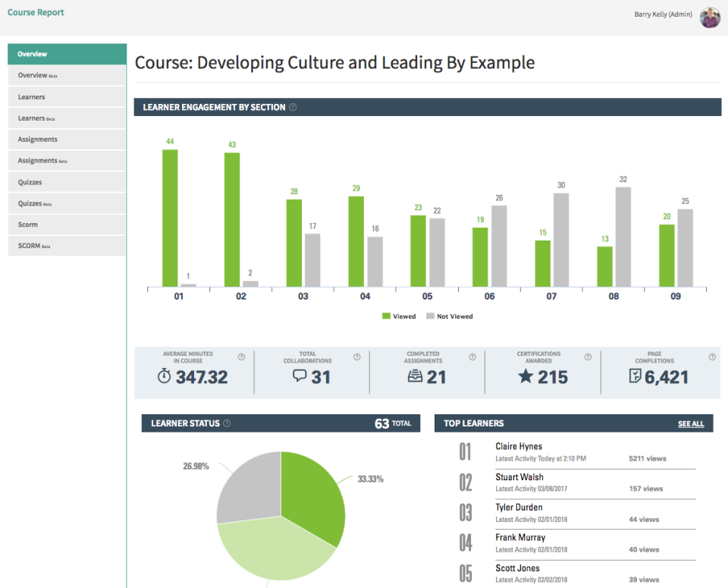Select Claire Hynes in Top Learners

point(519,446)
